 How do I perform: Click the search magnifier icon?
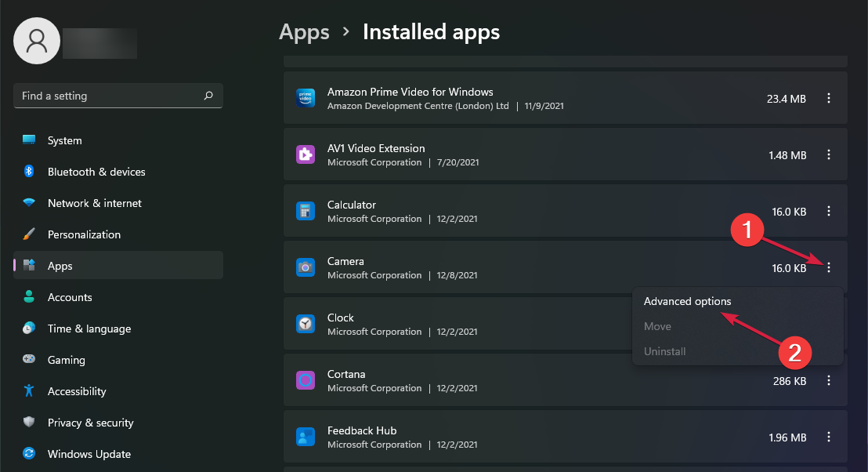(208, 95)
